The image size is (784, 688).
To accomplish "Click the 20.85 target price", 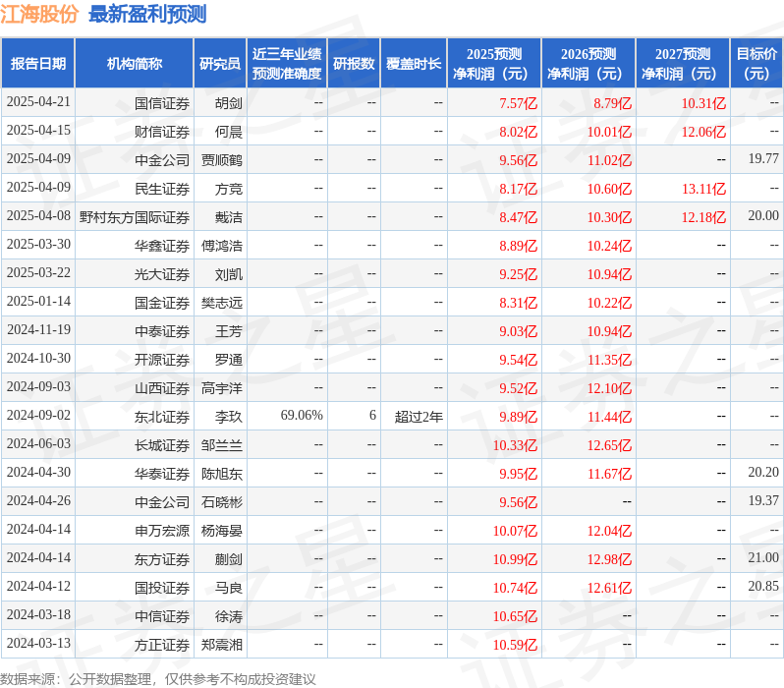I will coord(763,587).
